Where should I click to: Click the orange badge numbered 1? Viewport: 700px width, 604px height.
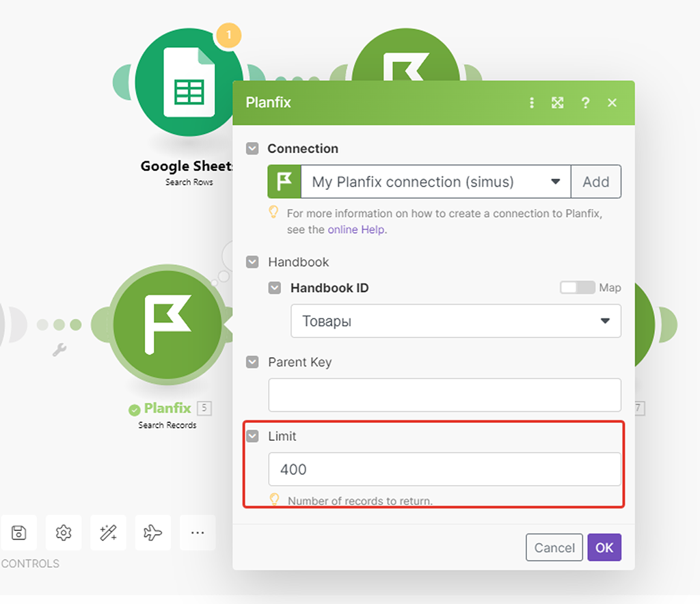228,35
